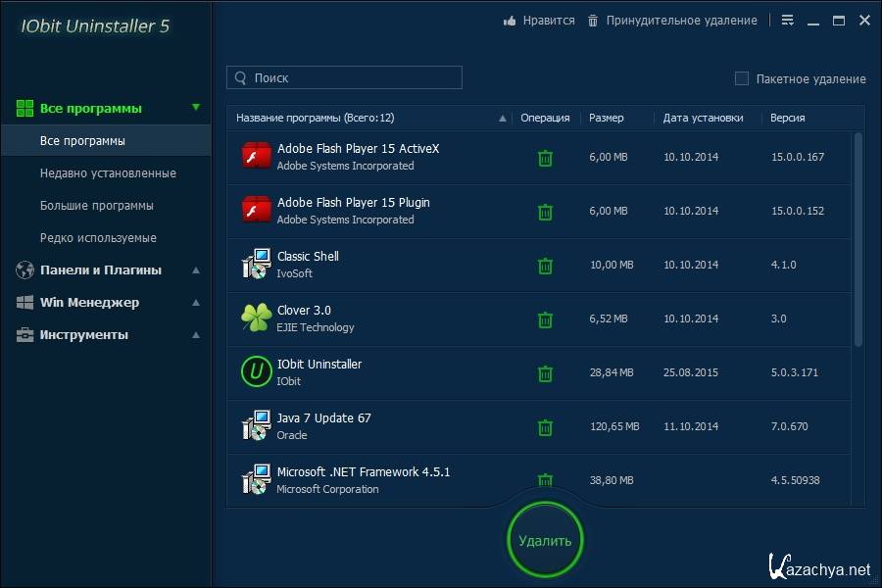Click trash icon for Adobe Flash Player 15 ActiveX
This screenshot has height=588, width=882.
545,158
